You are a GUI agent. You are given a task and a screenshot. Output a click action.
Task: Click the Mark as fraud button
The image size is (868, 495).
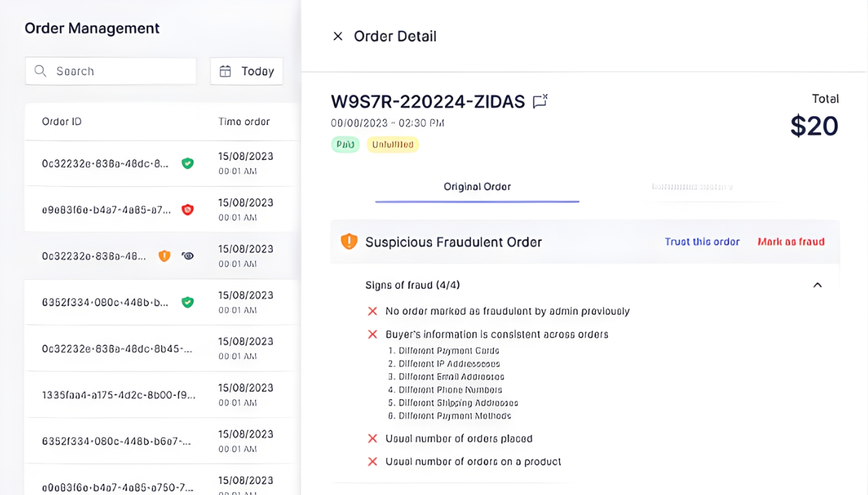(x=791, y=242)
